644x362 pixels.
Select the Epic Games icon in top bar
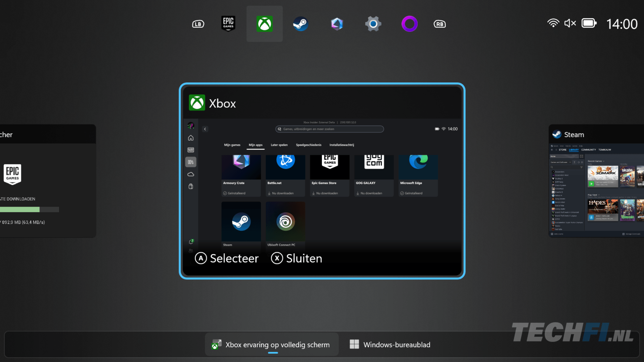coord(228,24)
